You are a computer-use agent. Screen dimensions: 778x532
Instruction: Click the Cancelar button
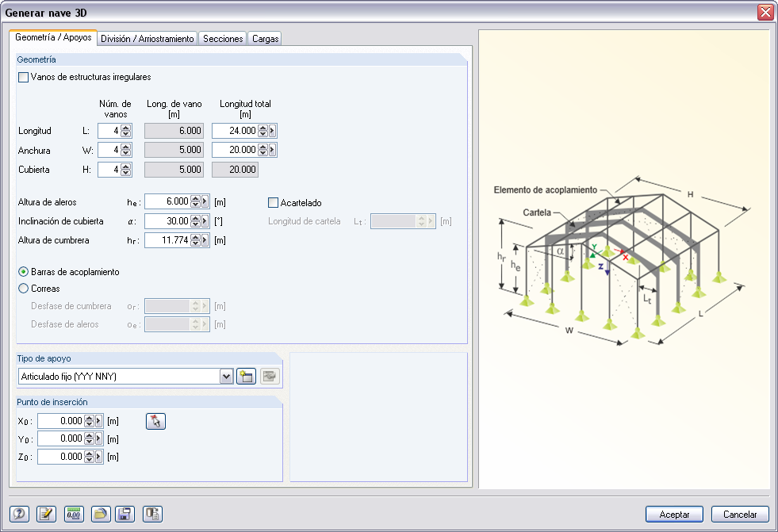[740, 514]
